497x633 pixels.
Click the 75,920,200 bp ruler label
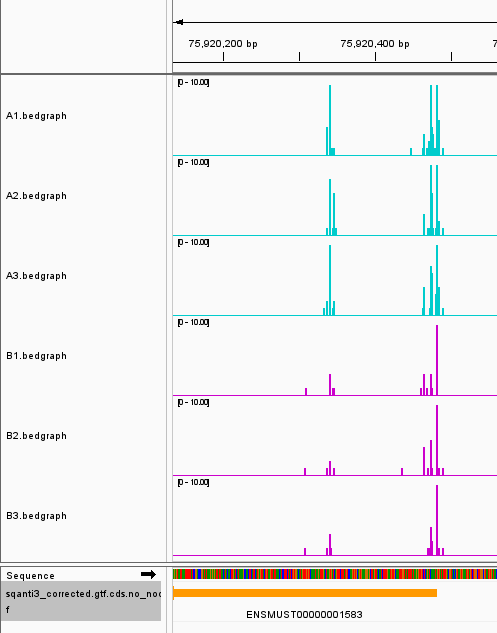(x=223, y=44)
